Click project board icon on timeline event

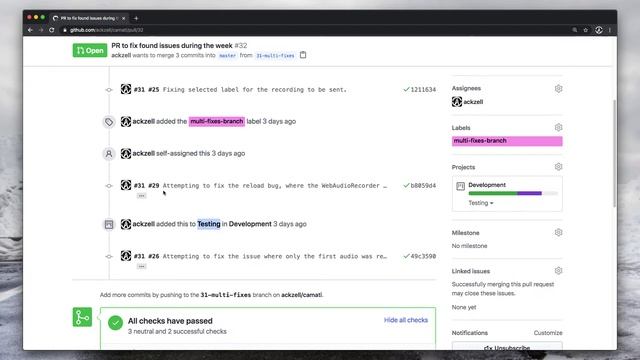coord(109,224)
